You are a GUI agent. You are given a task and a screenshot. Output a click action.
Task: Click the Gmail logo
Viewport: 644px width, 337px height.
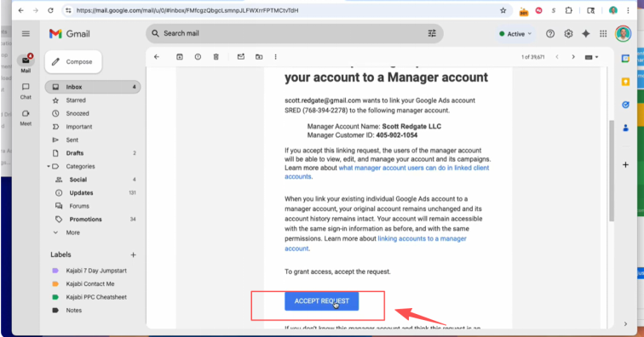69,34
